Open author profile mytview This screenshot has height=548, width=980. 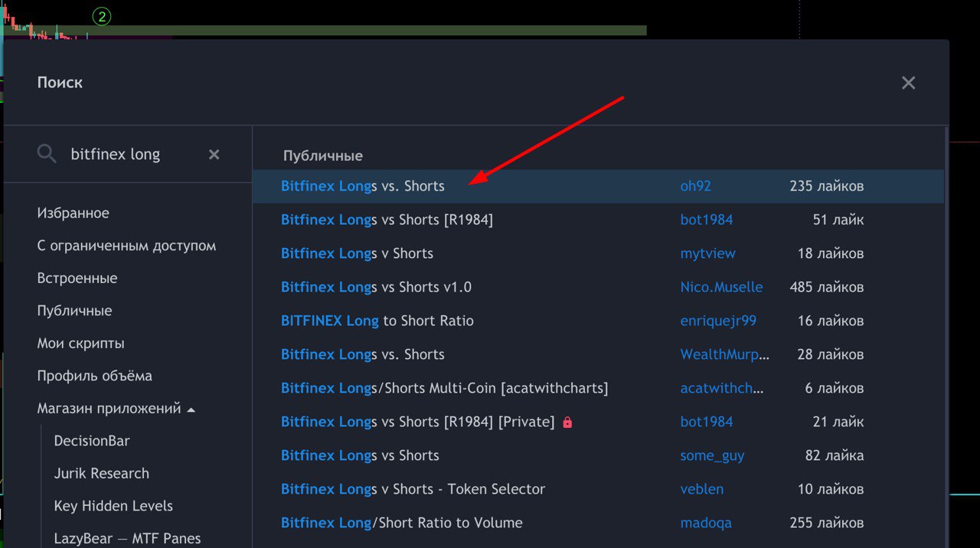click(708, 253)
